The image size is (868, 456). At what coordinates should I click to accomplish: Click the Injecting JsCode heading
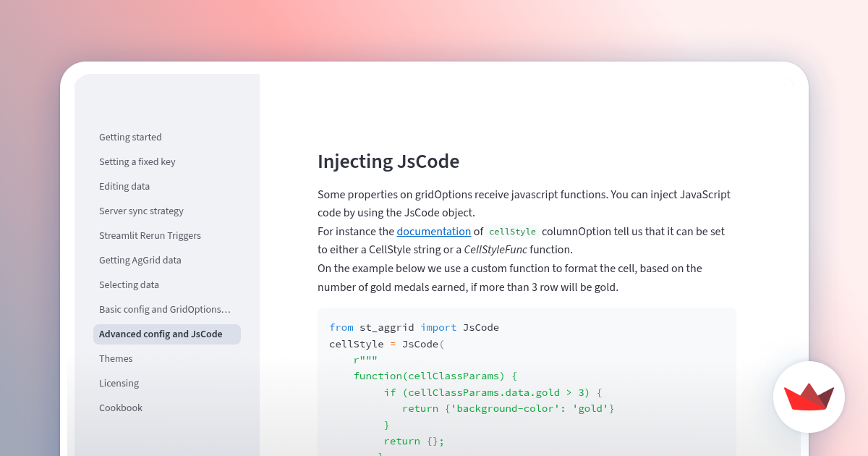point(388,161)
